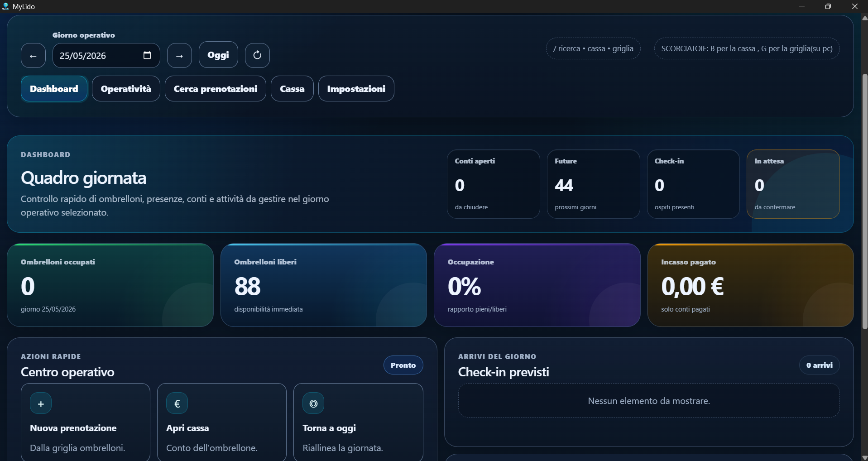This screenshot has height=461, width=868.
Task: Click the Centro operativo heading
Action: 67,372
